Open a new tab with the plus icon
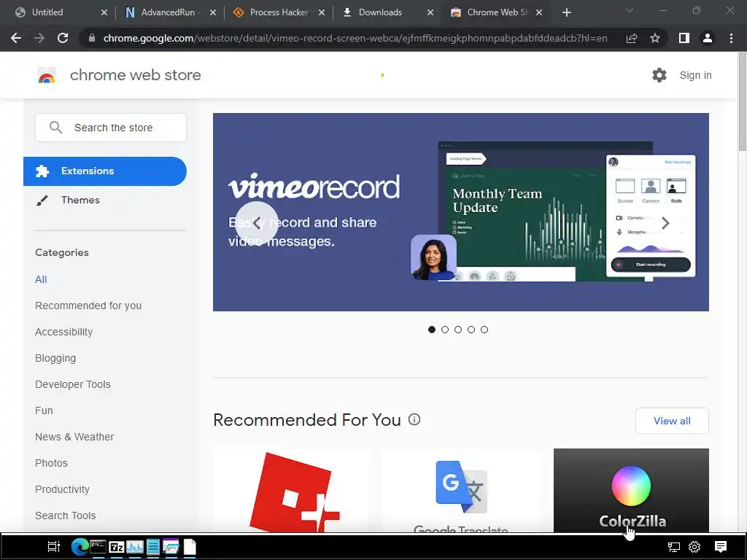 (x=566, y=12)
